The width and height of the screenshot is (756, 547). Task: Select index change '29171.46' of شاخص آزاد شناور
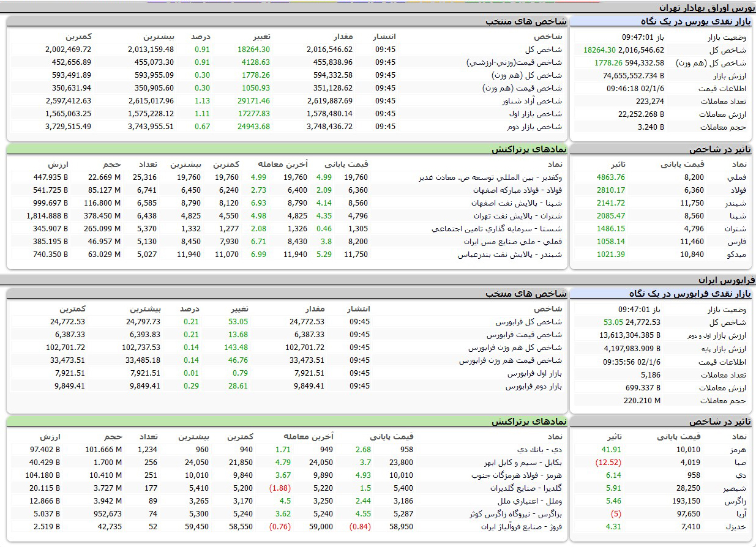(254, 101)
